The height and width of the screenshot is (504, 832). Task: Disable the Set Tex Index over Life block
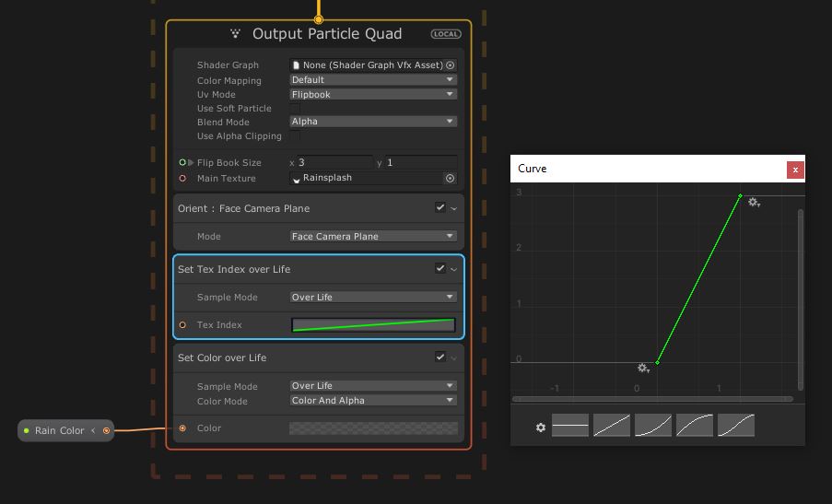[x=440, y=269]
